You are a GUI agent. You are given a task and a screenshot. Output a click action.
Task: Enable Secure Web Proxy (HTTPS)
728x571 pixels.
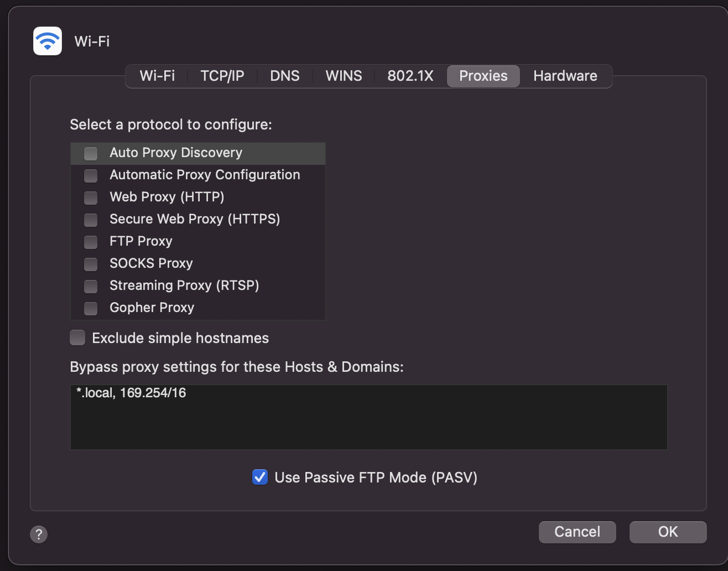(x=90, y=220)
